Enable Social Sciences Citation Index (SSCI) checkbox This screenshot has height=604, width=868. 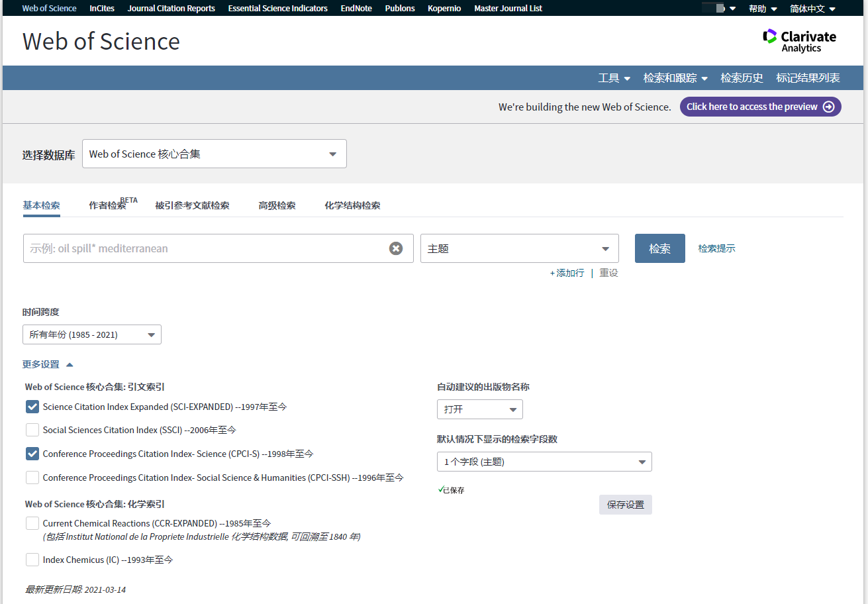click(32, 430)
